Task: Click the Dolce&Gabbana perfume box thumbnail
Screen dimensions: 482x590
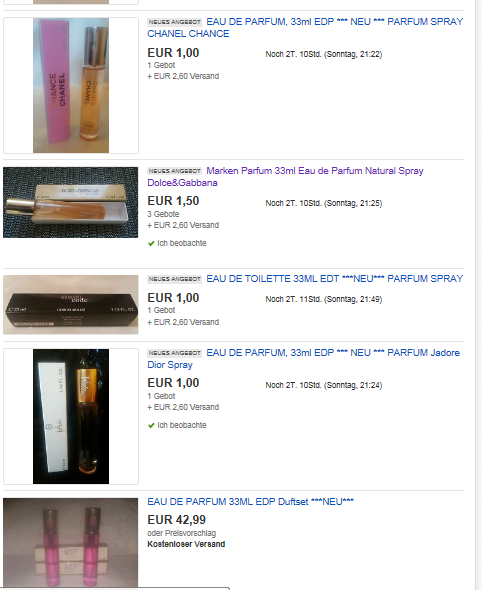Action: (71, 202)
